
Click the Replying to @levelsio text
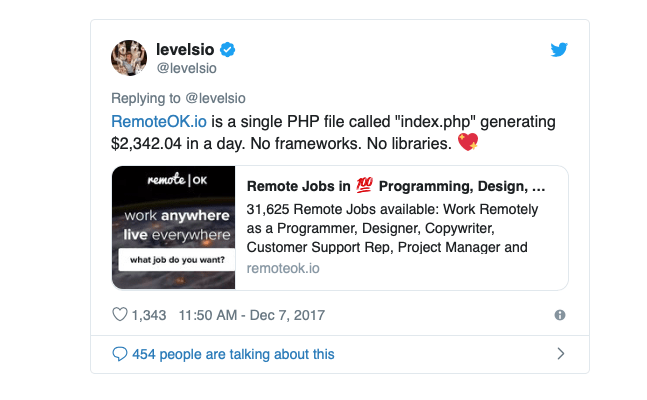pyautogui.click(x=178, y=98)
